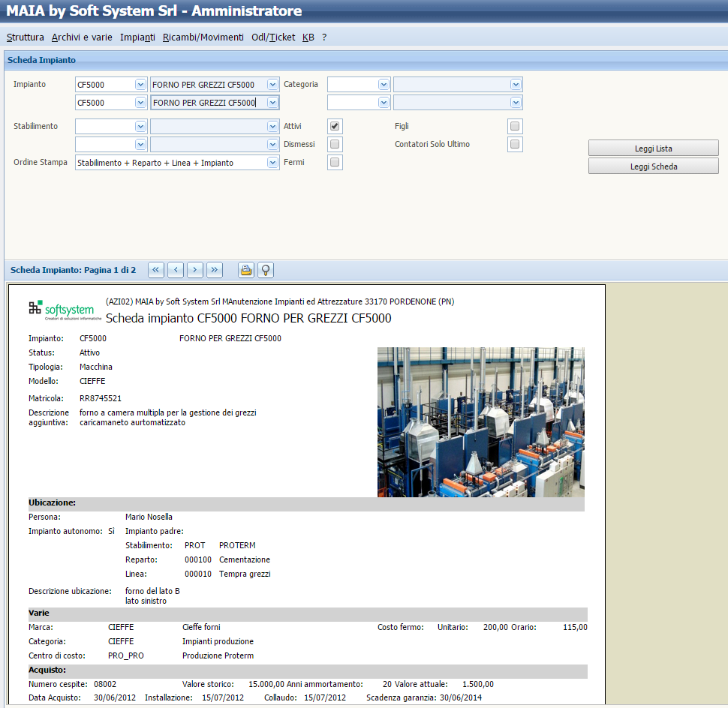Enable Contatori Solo Ultimo checkbox
The width and height of the screenshot is (728, 708).
515,144
